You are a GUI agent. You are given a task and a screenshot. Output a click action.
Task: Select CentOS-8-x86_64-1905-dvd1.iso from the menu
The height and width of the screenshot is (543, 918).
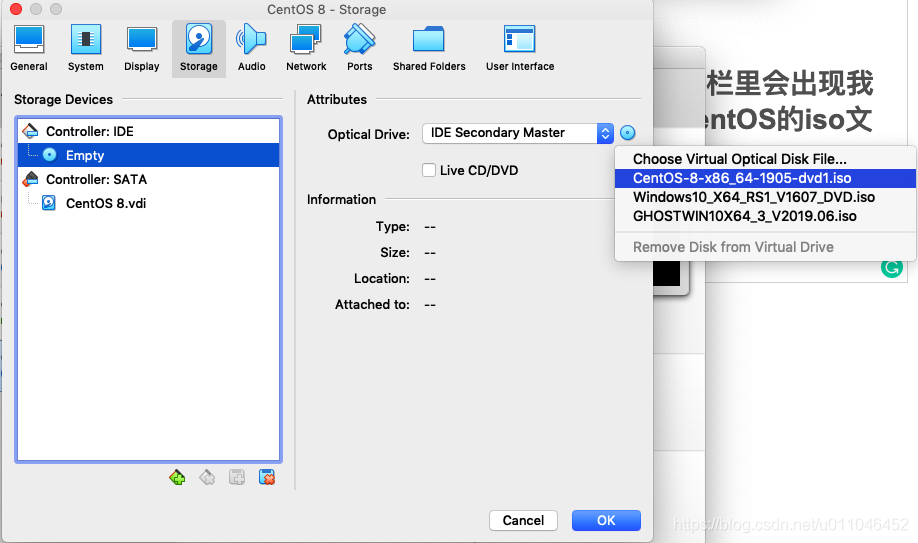[765, 178]
